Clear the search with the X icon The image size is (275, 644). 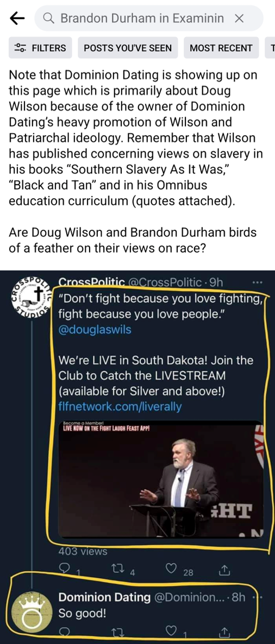239,18
